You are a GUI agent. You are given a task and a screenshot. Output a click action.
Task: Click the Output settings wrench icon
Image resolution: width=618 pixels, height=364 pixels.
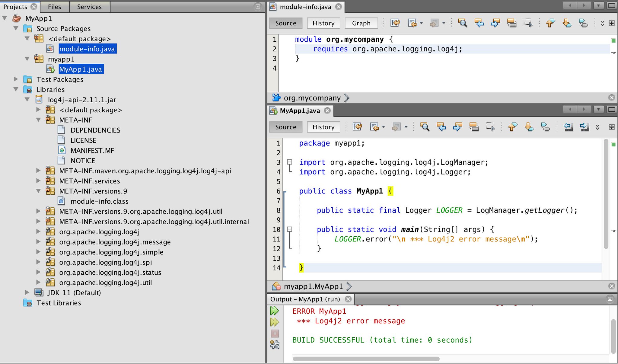(x=275, y=345)
